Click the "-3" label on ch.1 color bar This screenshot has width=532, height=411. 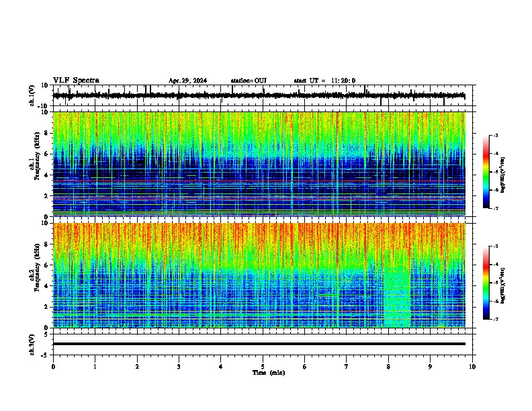click(496, 135)
